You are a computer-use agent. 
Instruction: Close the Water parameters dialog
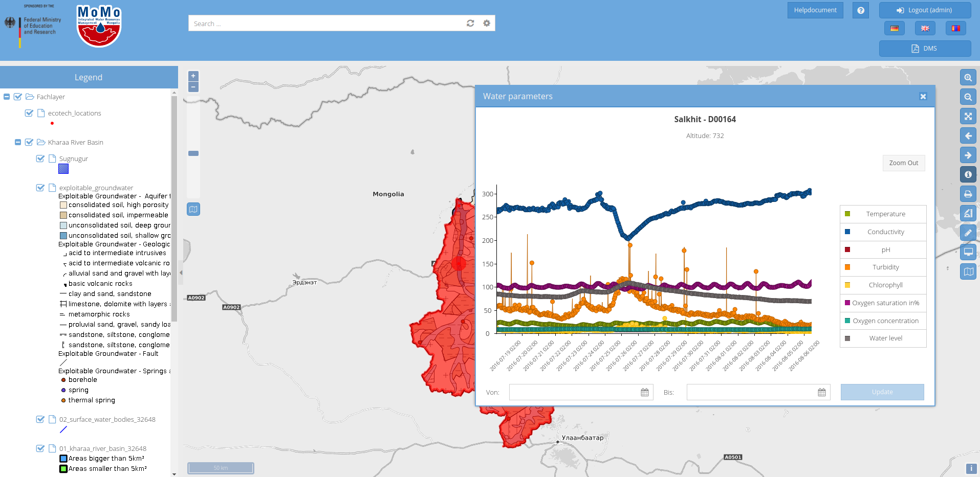pos(923,96)
